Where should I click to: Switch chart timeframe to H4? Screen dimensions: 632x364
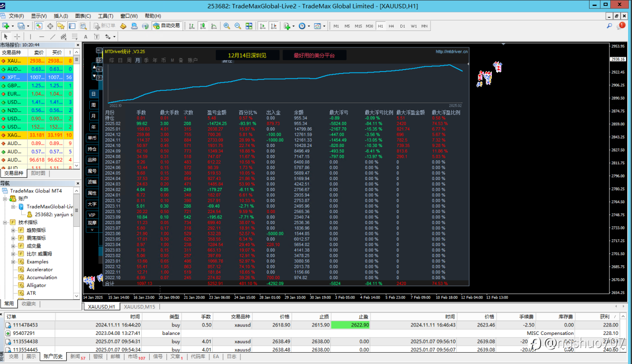pos(391,26)
